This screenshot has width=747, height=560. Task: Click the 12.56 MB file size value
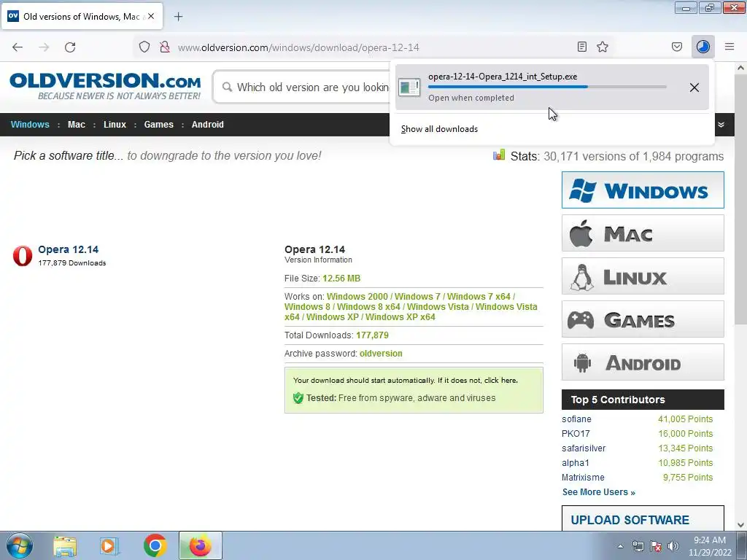[x=341, y=279]
